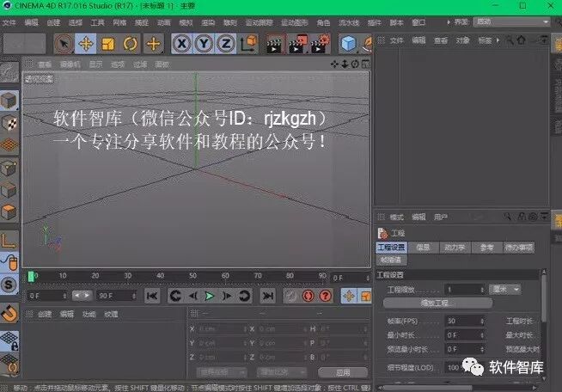This screenshot has width=562, height=392.
Task: Click the recent tool plus icon
Action: click(154, 44)
